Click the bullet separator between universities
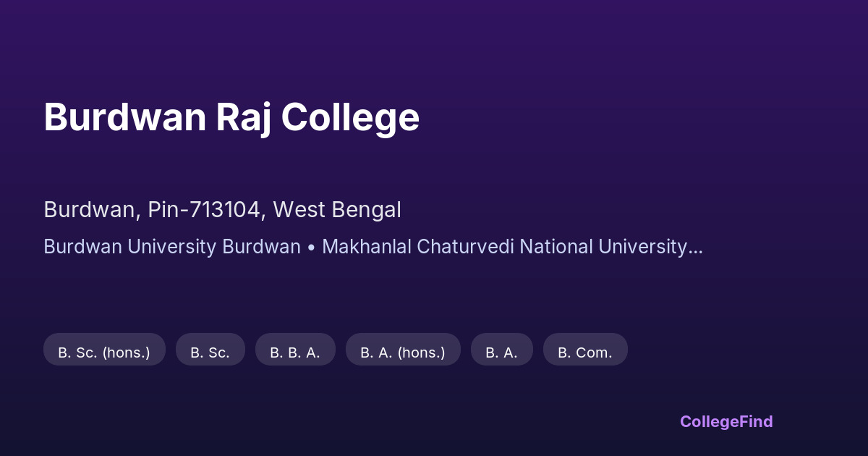The height and width of the screenshot is (456, 868). pyautogui.click(x=311, y=248)
